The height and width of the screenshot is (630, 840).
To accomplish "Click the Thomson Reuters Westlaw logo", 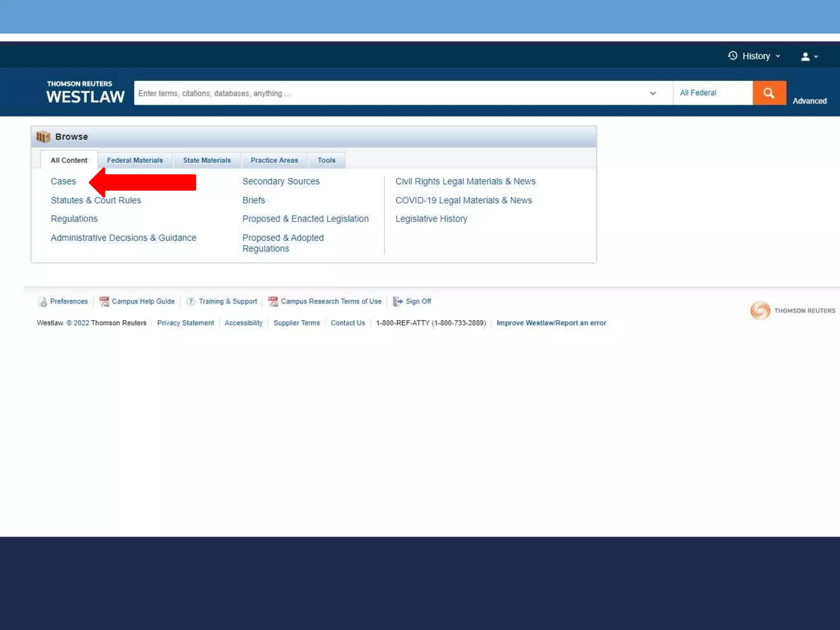I will [85, 92].
